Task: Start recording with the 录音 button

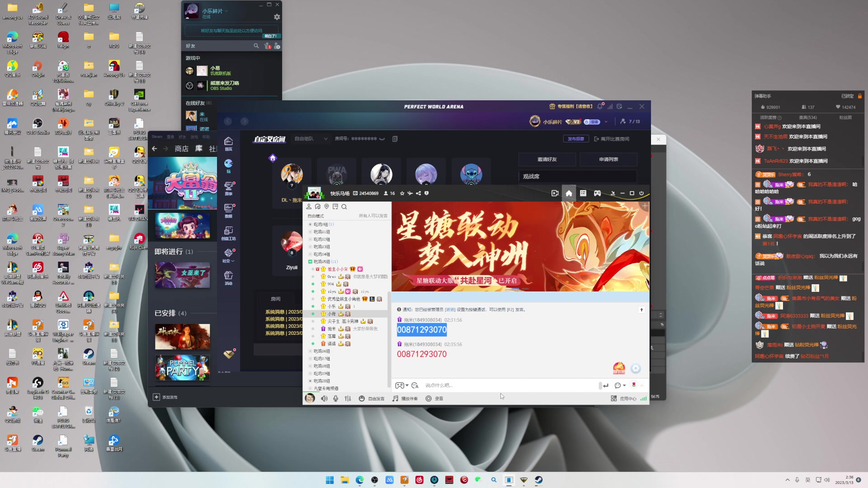Action: pos(434,399)
